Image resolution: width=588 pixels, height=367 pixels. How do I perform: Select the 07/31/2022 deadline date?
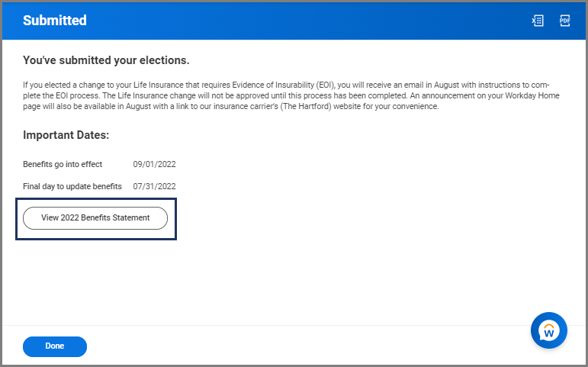tap(154, 186)
